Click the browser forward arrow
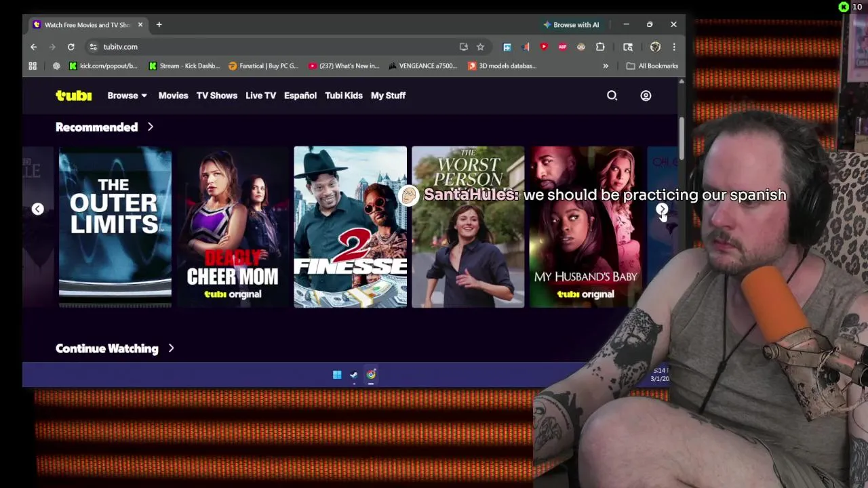Viewport: 868px width, 488px height. coord(52,47)
